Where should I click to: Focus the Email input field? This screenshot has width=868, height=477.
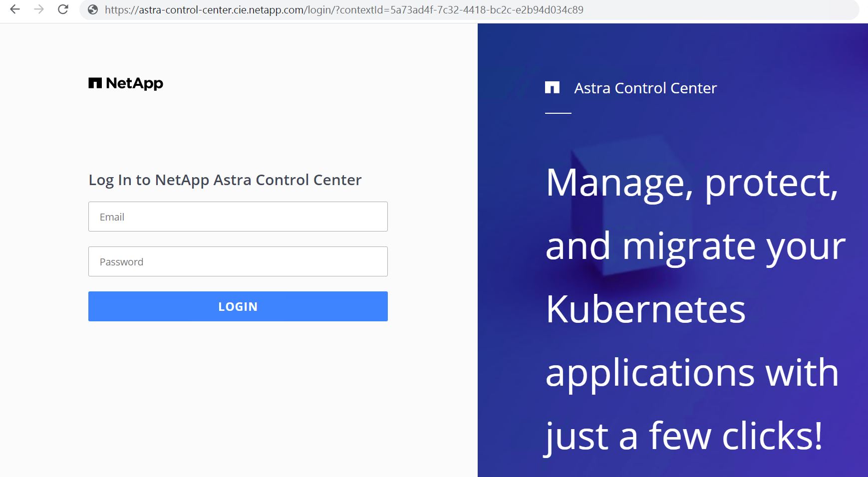[x=238, y=217]
